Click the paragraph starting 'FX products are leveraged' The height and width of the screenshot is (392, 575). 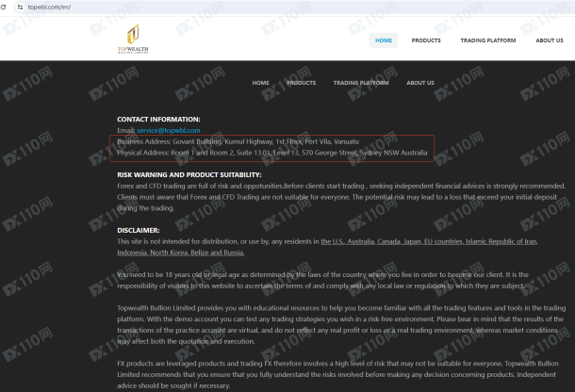[337, 374]
